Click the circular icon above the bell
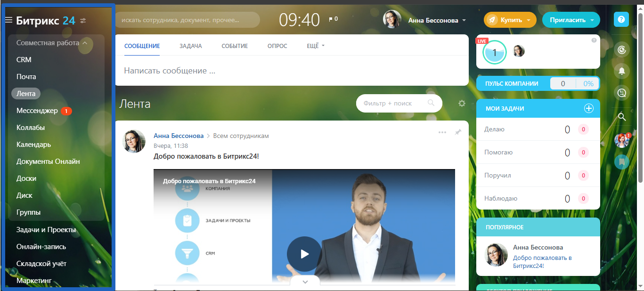Image resolution: width=644 pixels, height=291 pixels. (621, 50)
